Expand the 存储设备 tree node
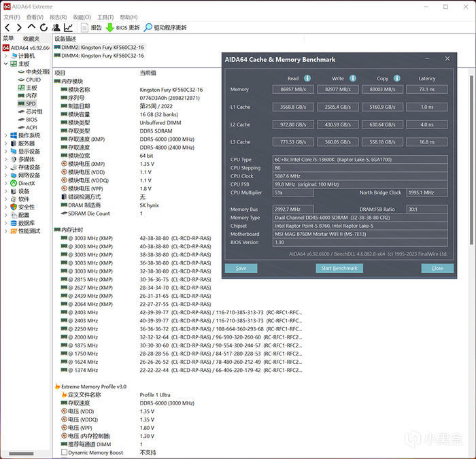The width and height of the screenshot is (476, 459). [5, 167]
